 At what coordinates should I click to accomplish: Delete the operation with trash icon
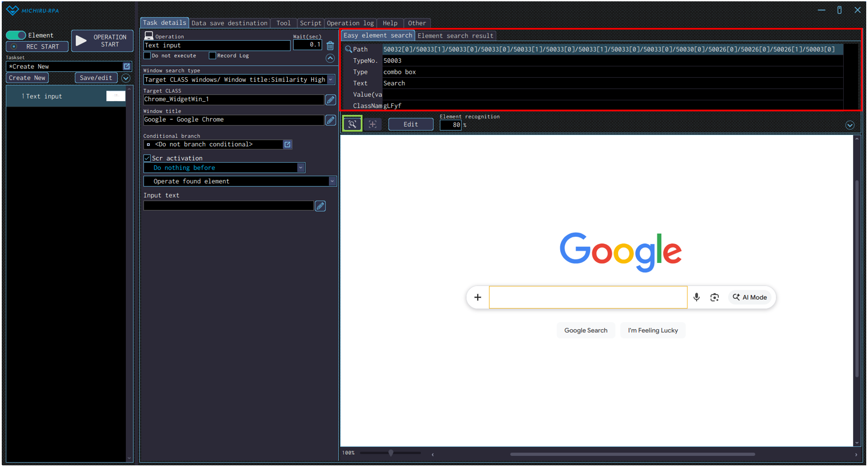[330, 46]
